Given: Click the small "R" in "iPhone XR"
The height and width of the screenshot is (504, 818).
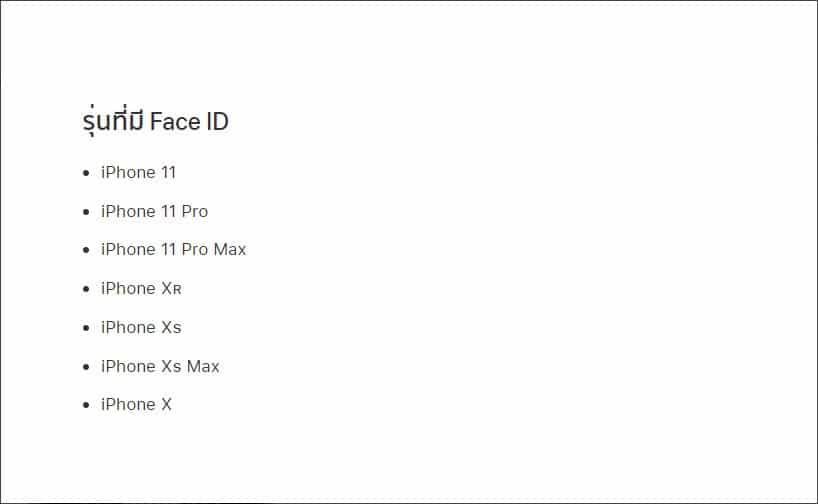Looking at the screenshot, I should pyautogui.click(x=177, y=290).
